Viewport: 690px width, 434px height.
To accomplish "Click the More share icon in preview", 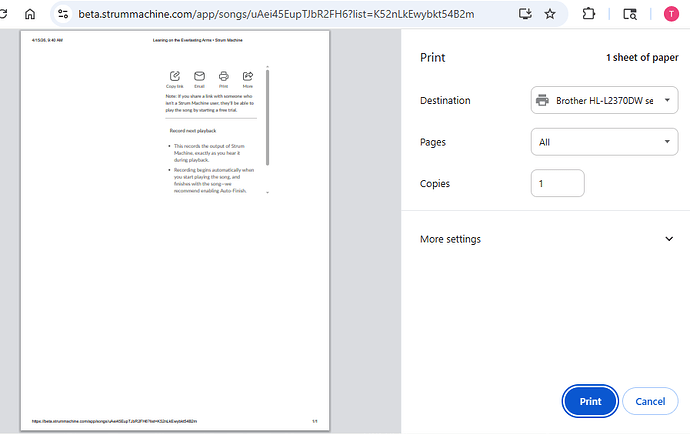I will [x=247, y=79].
